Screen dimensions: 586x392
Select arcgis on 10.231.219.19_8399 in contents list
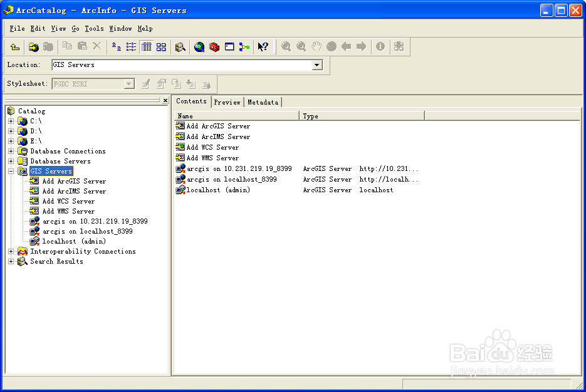pos(239,168)
